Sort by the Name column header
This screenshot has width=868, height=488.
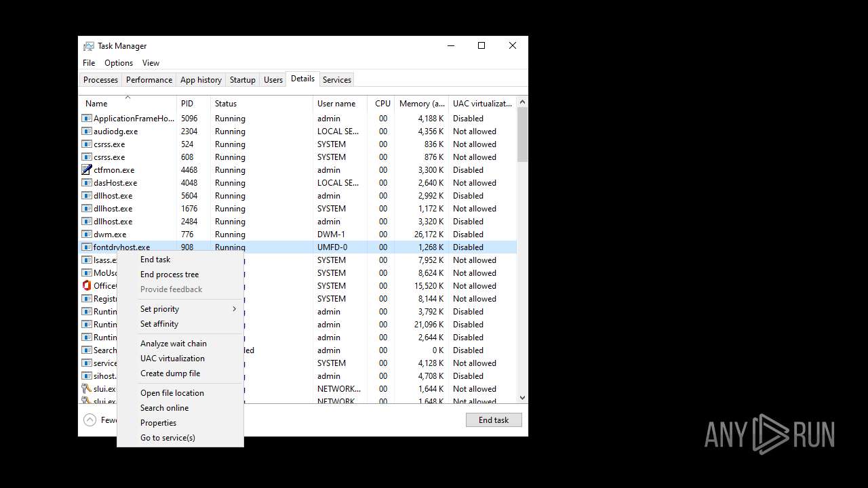pyautogui.click(x=128, y=104)
